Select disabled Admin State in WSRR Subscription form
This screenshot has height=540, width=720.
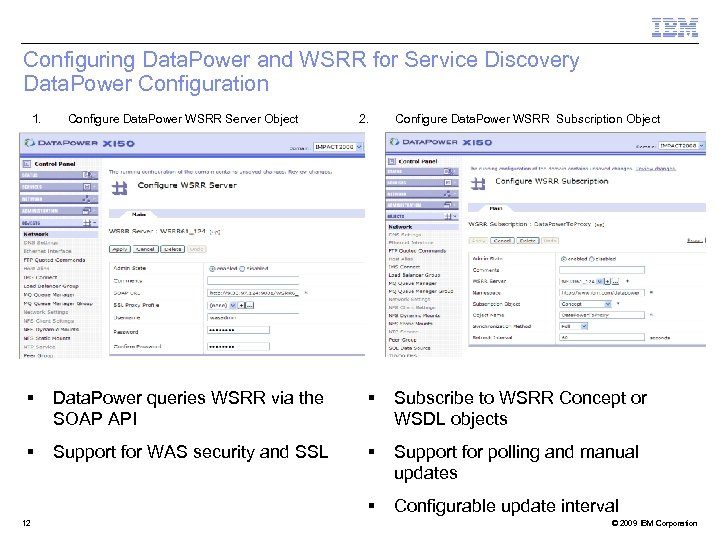click(x=591, y=259)
